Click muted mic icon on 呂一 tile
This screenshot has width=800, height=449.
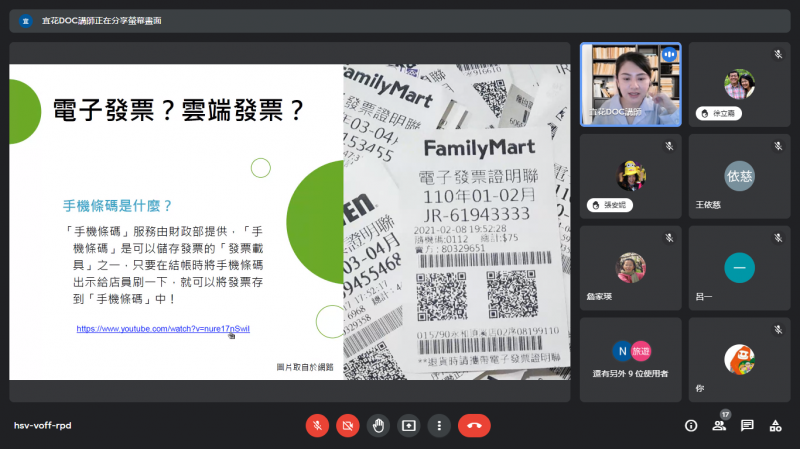tap(778, 238)
